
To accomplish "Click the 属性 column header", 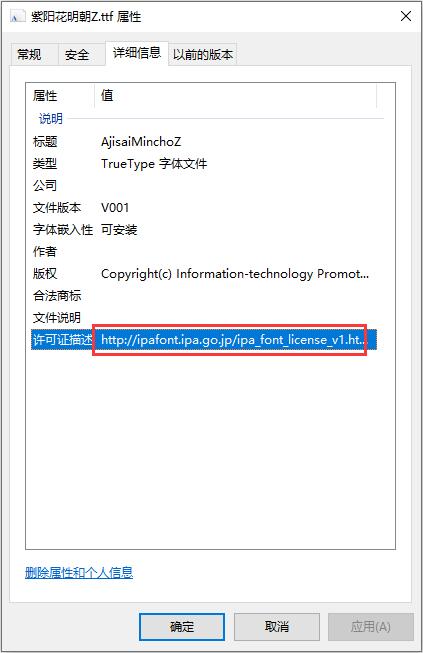I will point(60,96).
